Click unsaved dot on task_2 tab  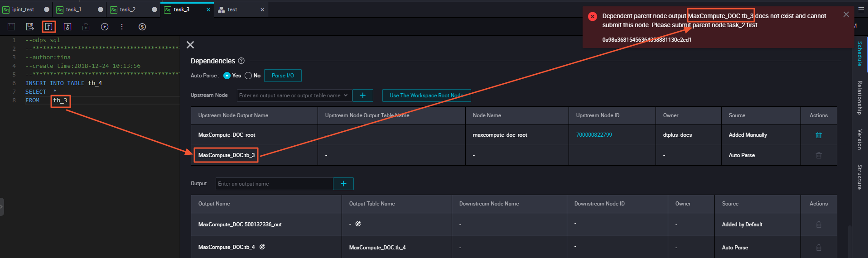pyautogui.click(x=154, y=10)
